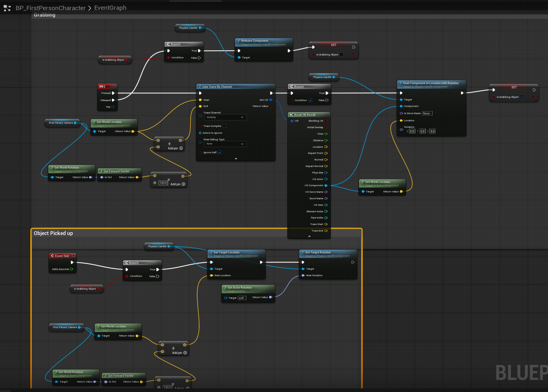This screenshot has height=392, width=548.
Task: Select Get World Location node beside Break Hit Result
Action: tap(382, 187)
